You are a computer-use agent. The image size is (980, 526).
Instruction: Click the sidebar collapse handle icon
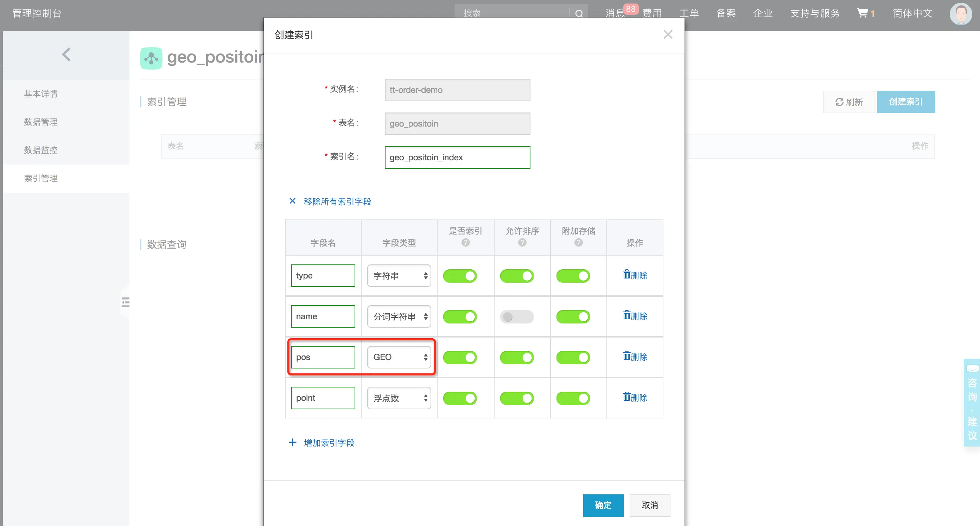126,302
